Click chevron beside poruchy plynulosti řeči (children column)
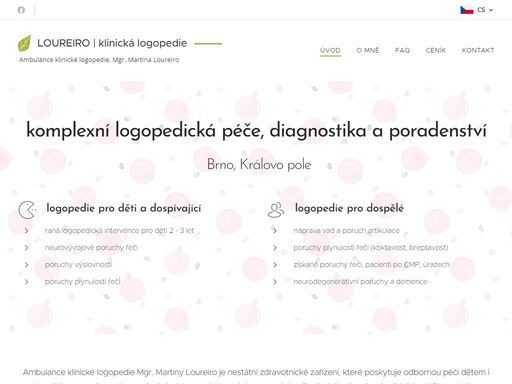 click(27, 282)
